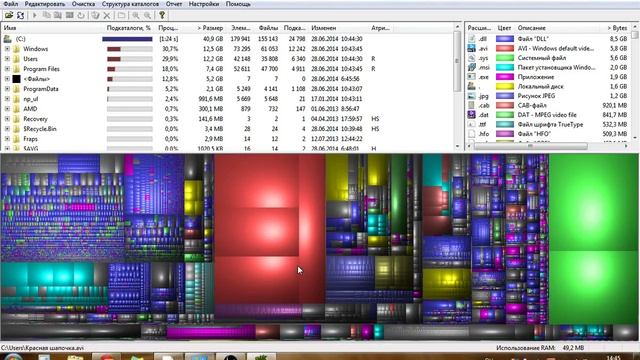Click the Delete permanently X toolbar icon
640x360 pixels.
coord(107,15)
